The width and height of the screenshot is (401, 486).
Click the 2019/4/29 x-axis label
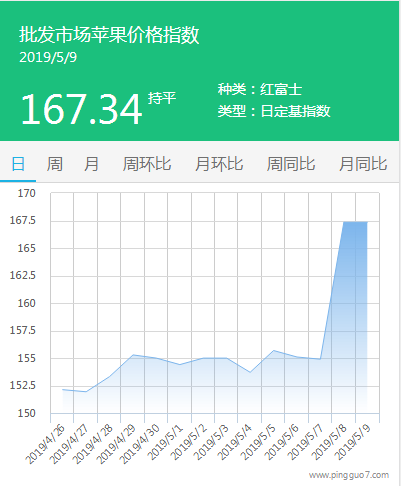(116, 444)
